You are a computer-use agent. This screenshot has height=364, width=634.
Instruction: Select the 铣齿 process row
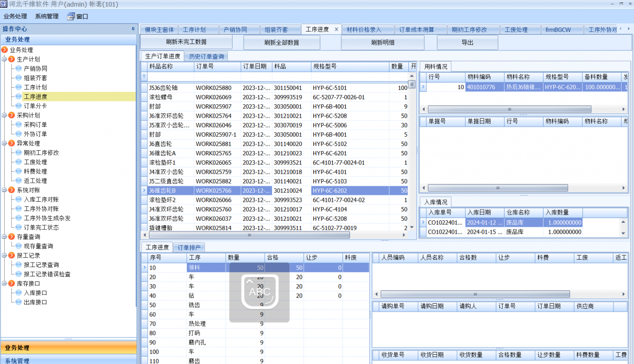coord(255,305)
